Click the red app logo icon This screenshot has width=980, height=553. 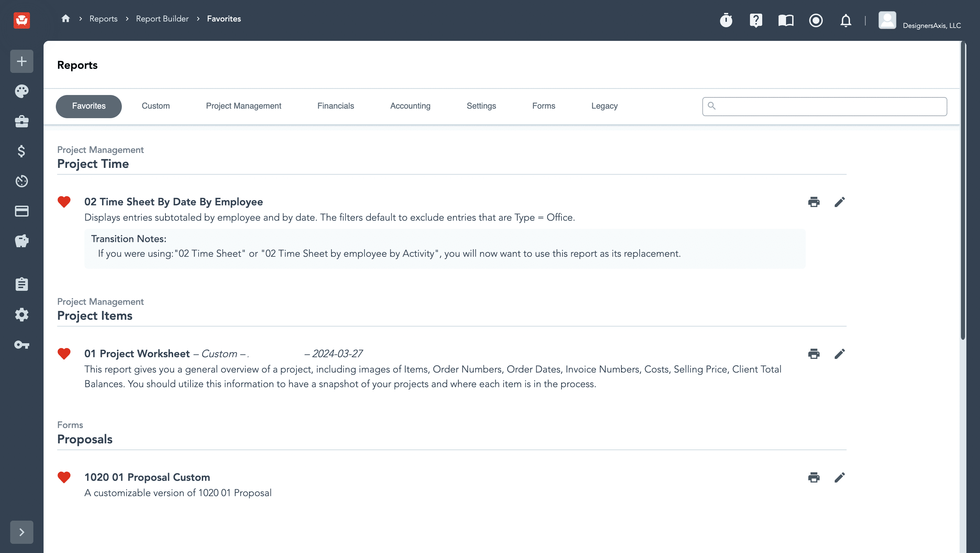pyautogui.click(x=22, y=20)
